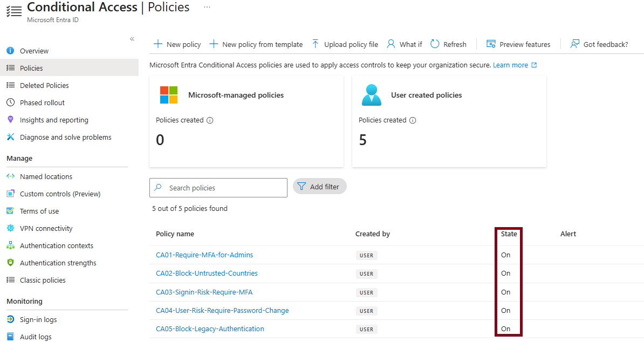Click info icon next to Microsoft-managed Policies created
Screen dimensions: 644x342
210,120
